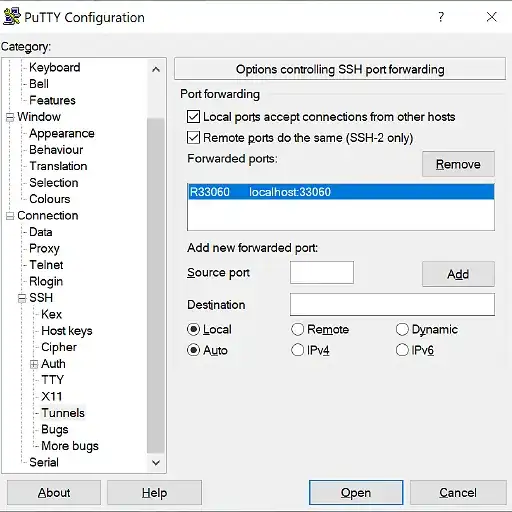Collapse the Connection tree node
This screenshot has width=512, height=512.
click(10, 216)
